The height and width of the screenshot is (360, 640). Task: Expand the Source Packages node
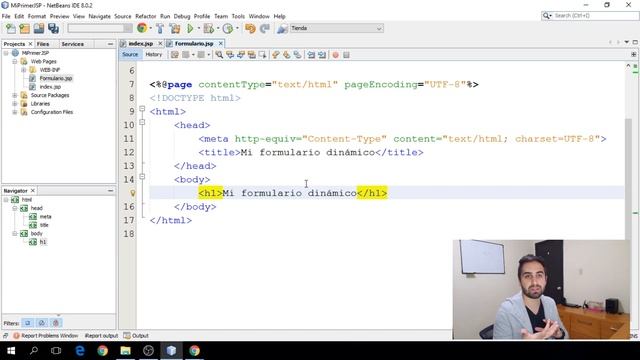pyautogui.click(x=15, y=95)
